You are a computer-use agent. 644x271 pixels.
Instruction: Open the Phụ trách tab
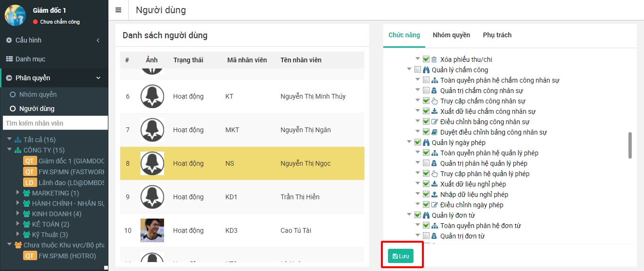(x=497, y=35)
